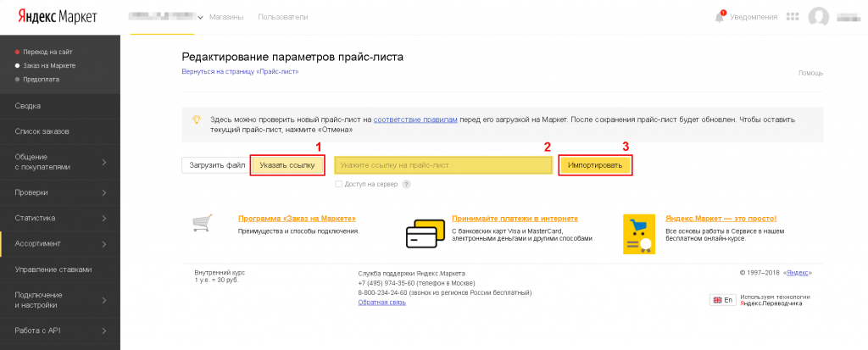This screenshot has height=350, width=868.
Task: Open the shop selector dropdown arrow
Action: [200, 18]
